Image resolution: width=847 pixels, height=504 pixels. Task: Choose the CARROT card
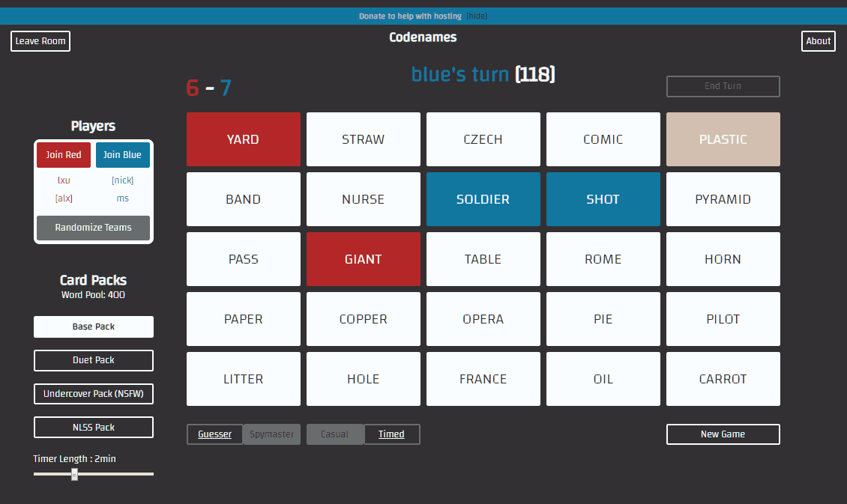click(x=723, y=379)
